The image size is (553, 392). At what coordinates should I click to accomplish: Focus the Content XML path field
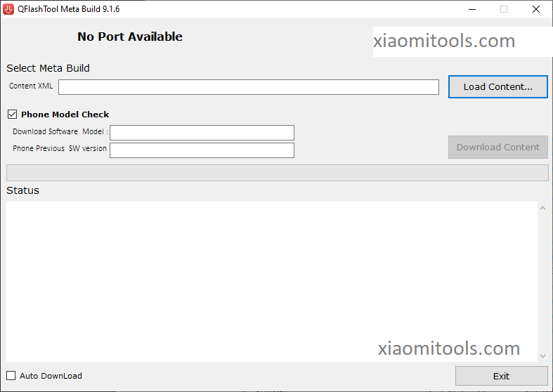point(249,87)
